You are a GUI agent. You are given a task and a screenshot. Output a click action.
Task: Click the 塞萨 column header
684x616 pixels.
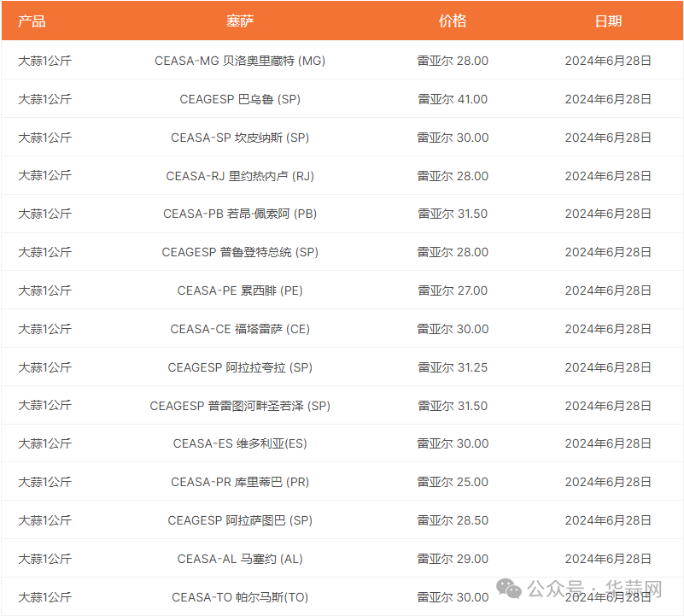click(x=240, y=21)
